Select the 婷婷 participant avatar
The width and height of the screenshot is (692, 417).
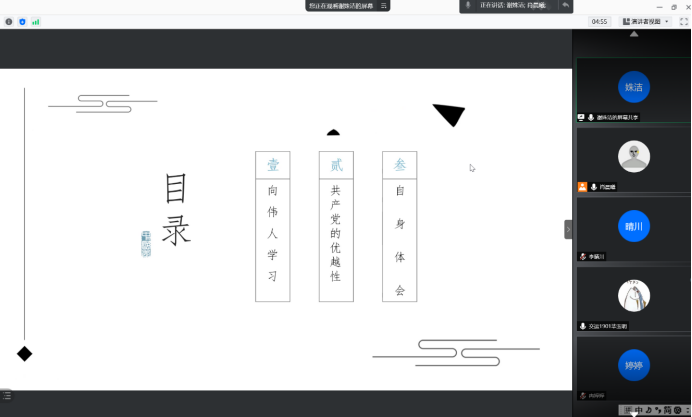point(633,364)
